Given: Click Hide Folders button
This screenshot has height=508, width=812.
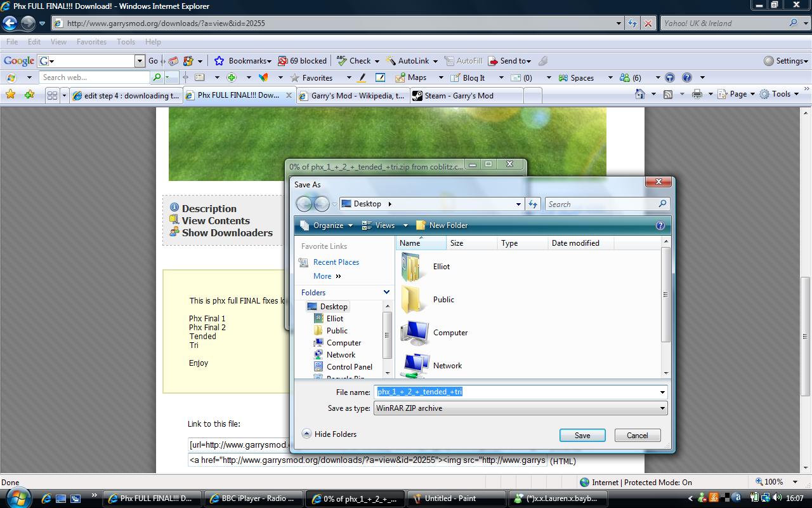Looking at the screenshot, I should pos(329,434).
